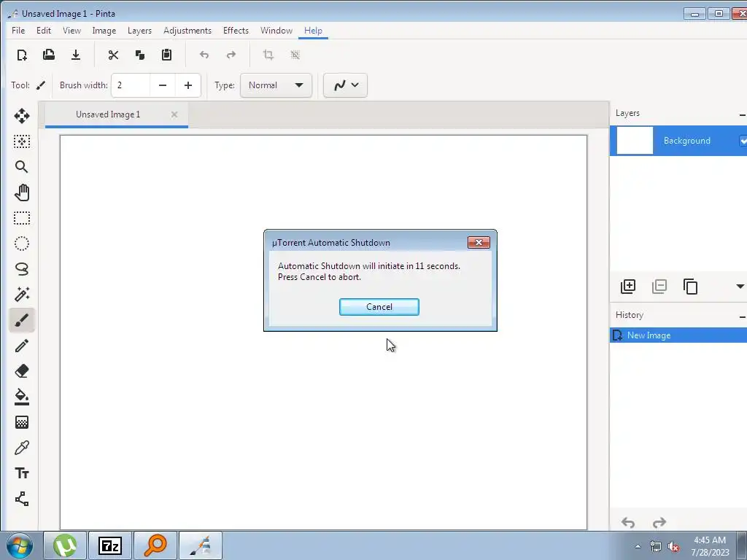Open the orange magnifier taskbar app
The height and width of the screenshot is (560, 747).
[155, 545]
